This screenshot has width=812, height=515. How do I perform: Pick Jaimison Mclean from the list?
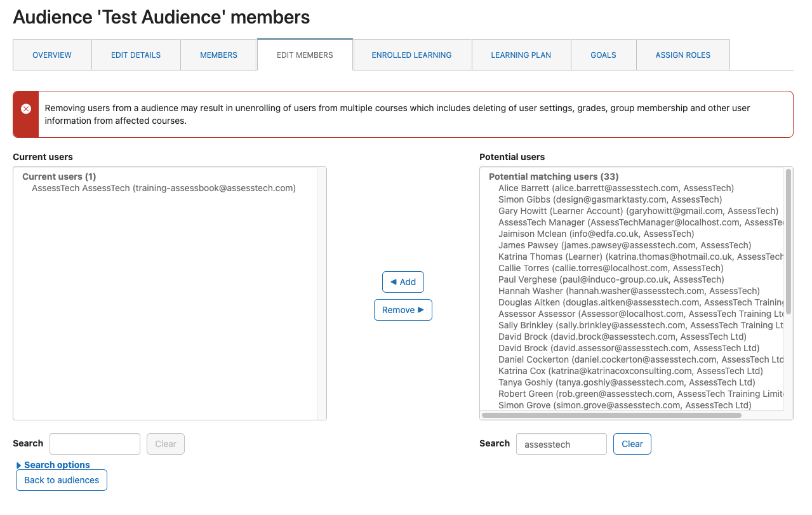click(596, 234)
